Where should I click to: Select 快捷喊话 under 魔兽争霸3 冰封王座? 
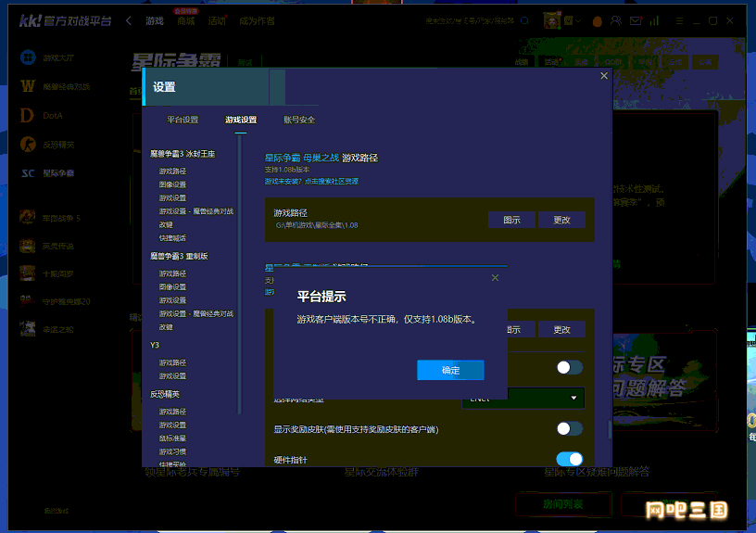tap(172, 238)
